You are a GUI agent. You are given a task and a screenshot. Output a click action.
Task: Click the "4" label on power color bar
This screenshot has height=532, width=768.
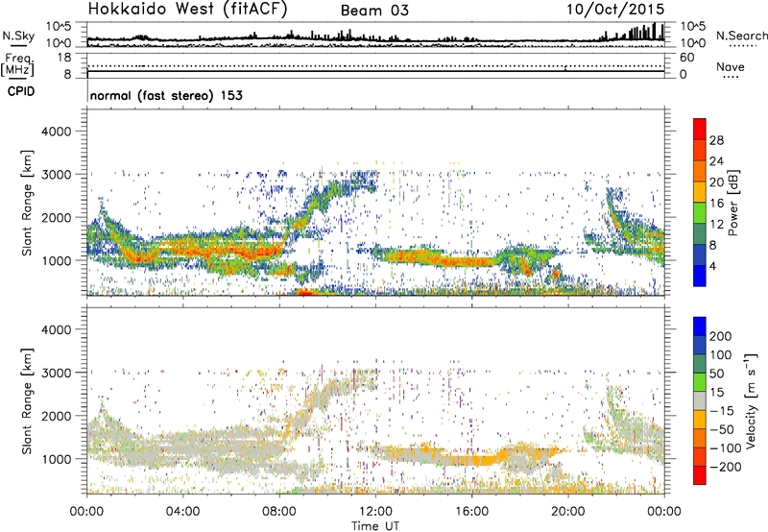(x=712, y=266)
